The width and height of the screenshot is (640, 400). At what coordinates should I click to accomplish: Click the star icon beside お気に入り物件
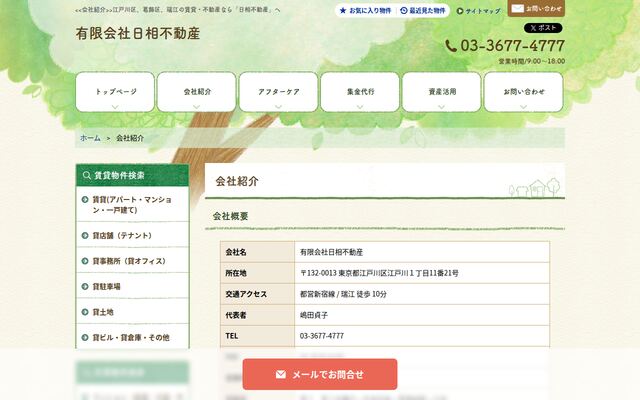343,11
